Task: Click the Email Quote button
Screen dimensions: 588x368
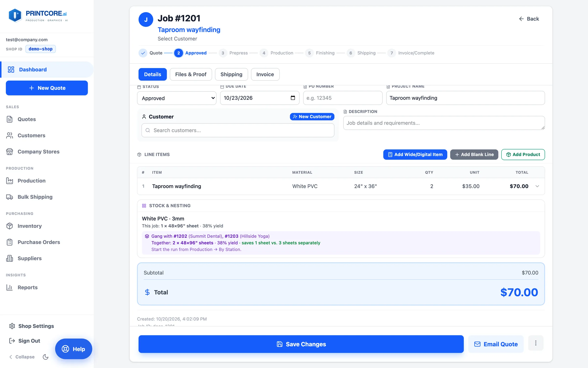Action: point(496,344)
